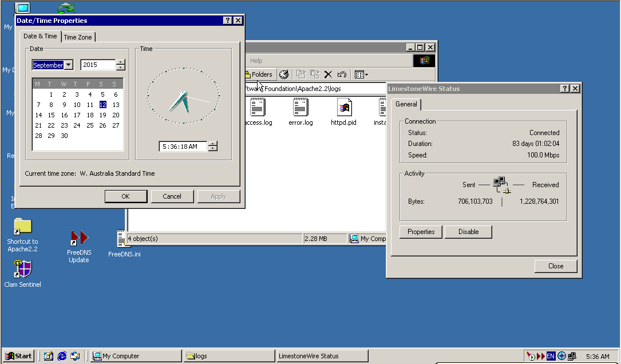
Task: Select day 30 in the calendar
Action: point(64,136)
